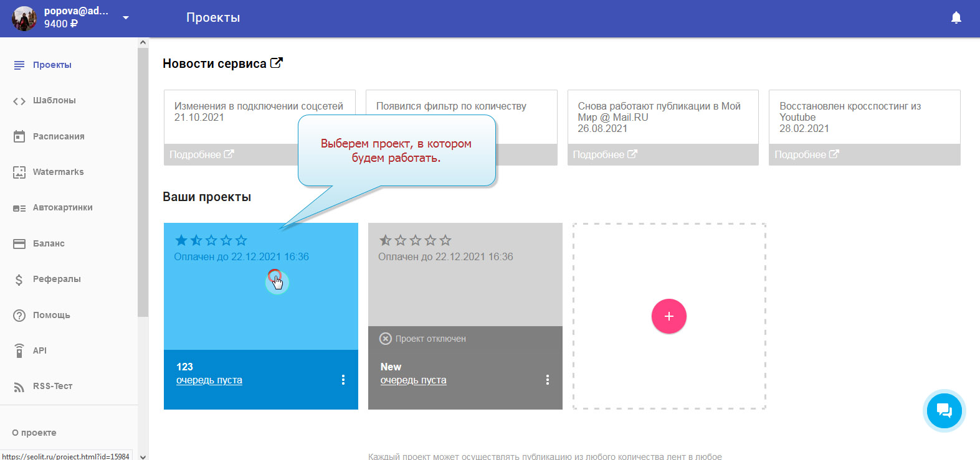Image resolution: width=980 pixels, height=460 pixels.
Task: Click the external link icon beside Новости сервиса
Action: [x=277, y=63]
